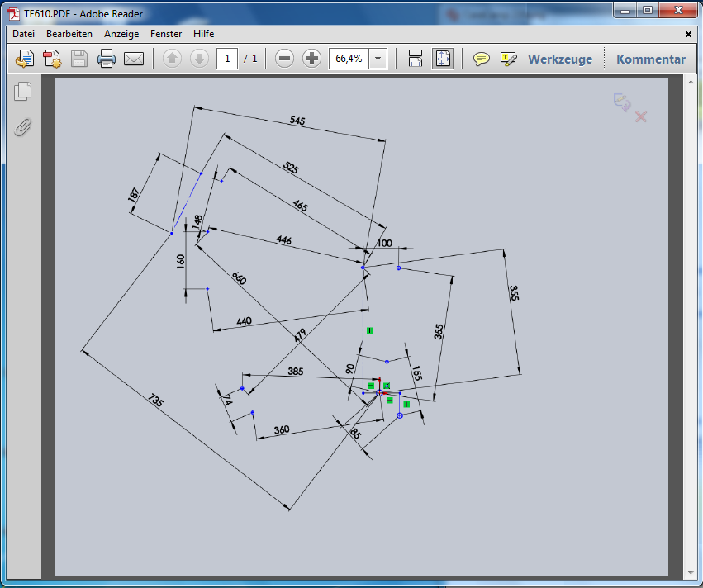Click the convert file to PDF icon
Screen dimensions: 703x588
tap(52, 59)
